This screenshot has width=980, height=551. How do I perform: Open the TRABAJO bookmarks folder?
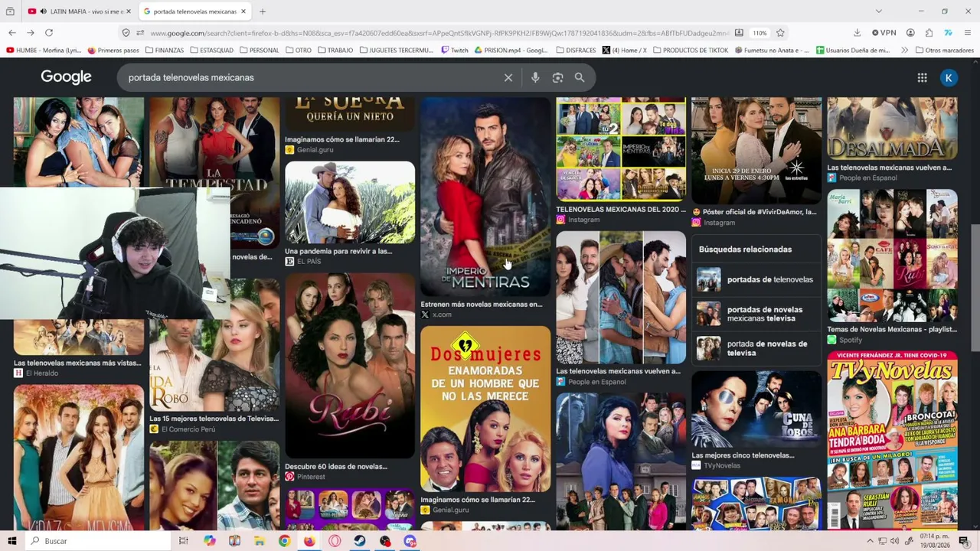click(x=335, y=51)
